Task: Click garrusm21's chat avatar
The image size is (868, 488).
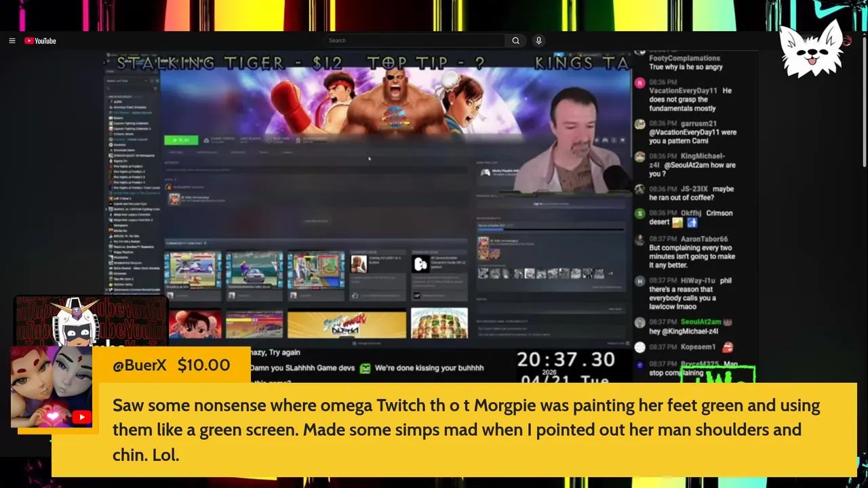Action: (640, 124)
